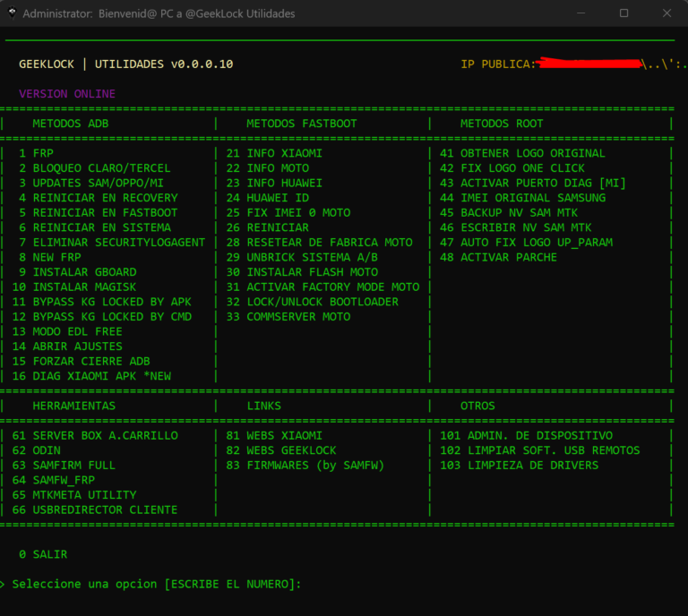Click the terminal icon in the title bar
Viewport: 688px width, 616px height.
coord(11,13)
